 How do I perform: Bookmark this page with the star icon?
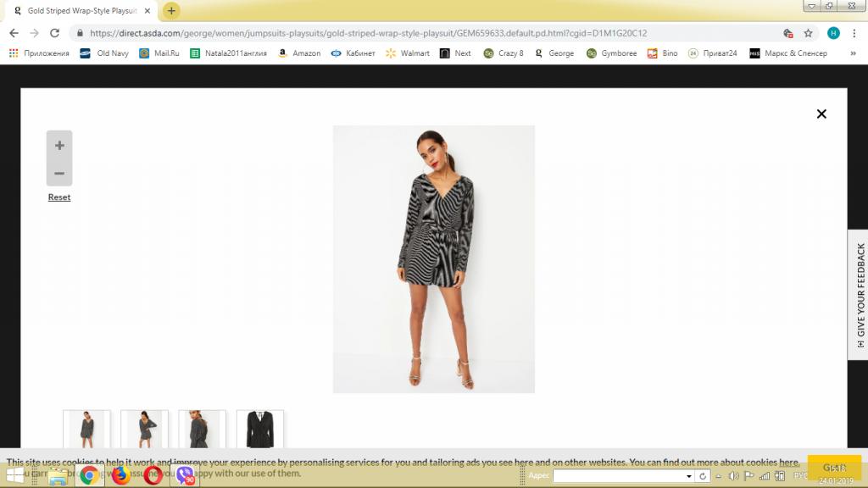pos(808,33)
